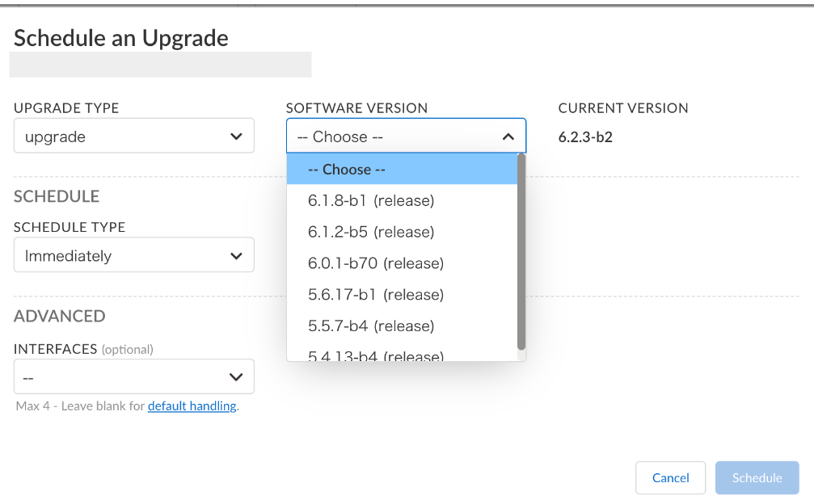Click the Software Version input field
The height and width of the screenshot is (504, 814).
(388, 136)
